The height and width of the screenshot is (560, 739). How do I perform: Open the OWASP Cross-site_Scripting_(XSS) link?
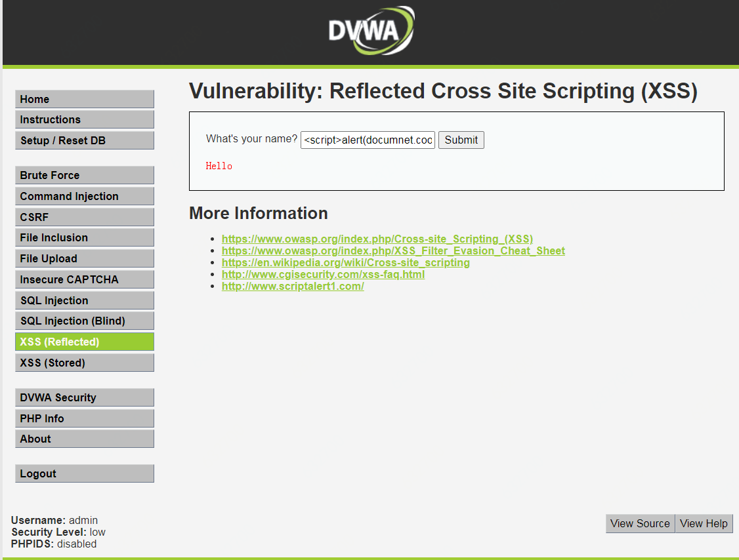(x=377, y=239)
